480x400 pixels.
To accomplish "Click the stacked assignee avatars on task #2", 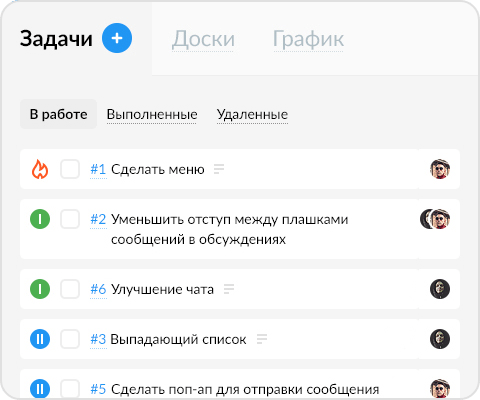I will [x=435, y=219].
